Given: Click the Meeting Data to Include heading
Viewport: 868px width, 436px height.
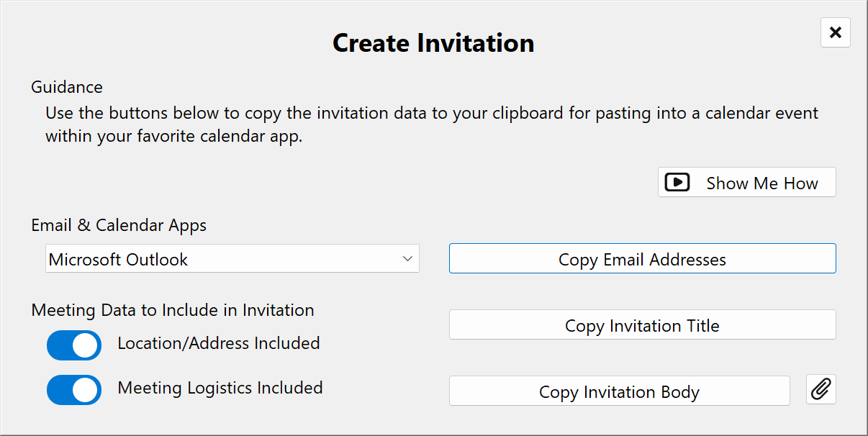Looking at the screenshot, I should pos(172,310).
